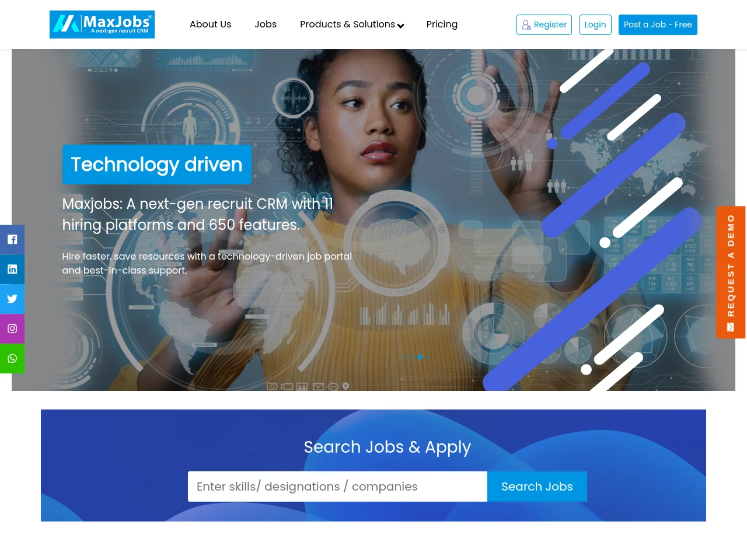Click the "Technology driven" banner heading

157,164
